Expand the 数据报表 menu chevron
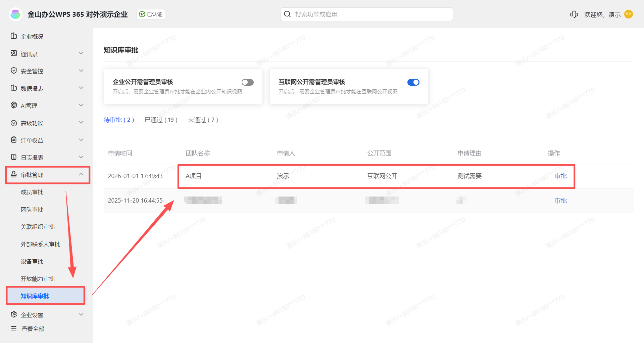Image resolution: width=644 pixels, height=343 pixels. point(81,88)
